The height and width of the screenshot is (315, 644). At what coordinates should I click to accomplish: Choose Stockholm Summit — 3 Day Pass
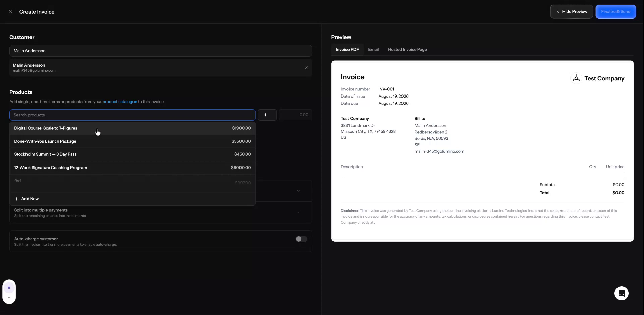pyautogui.click(x=132, y=154)
